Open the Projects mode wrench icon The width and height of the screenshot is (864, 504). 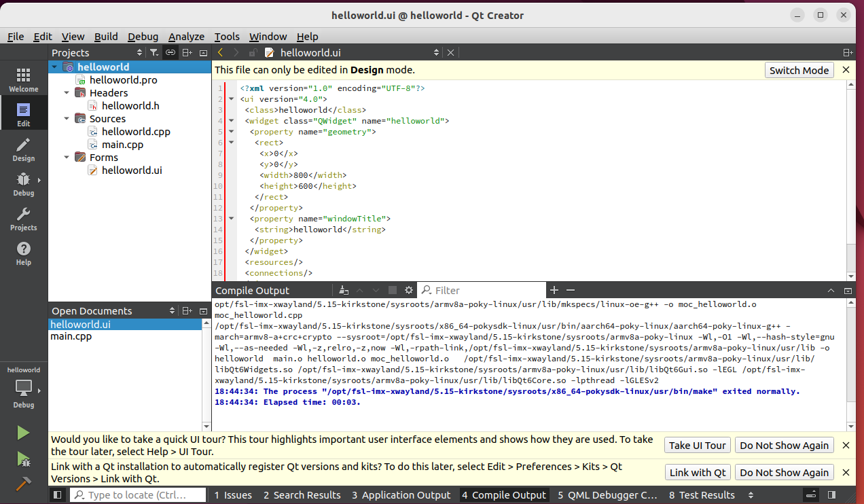(23, 218)
